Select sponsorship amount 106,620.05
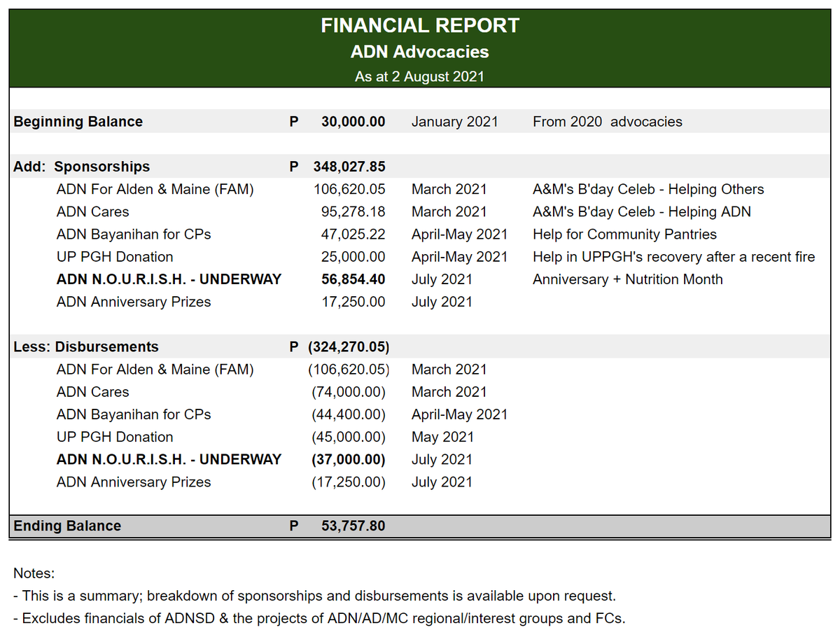The height and width of the screenshot is (637, 840). click(349, 189)
